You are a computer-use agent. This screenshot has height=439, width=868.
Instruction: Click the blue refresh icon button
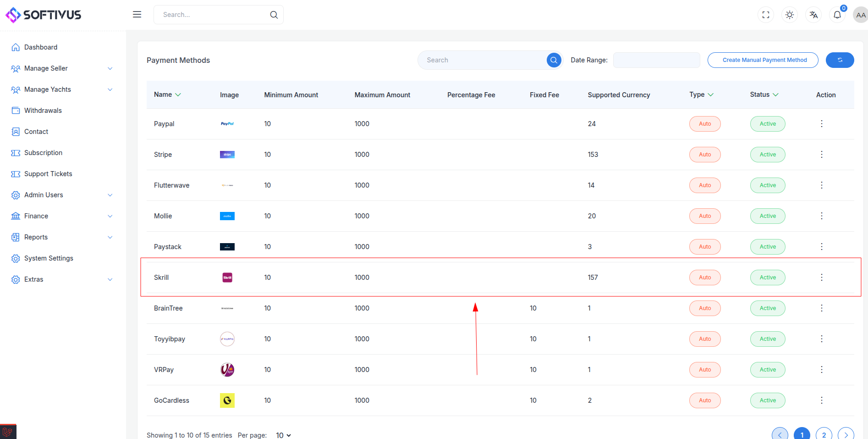click(x=840, y=60)
